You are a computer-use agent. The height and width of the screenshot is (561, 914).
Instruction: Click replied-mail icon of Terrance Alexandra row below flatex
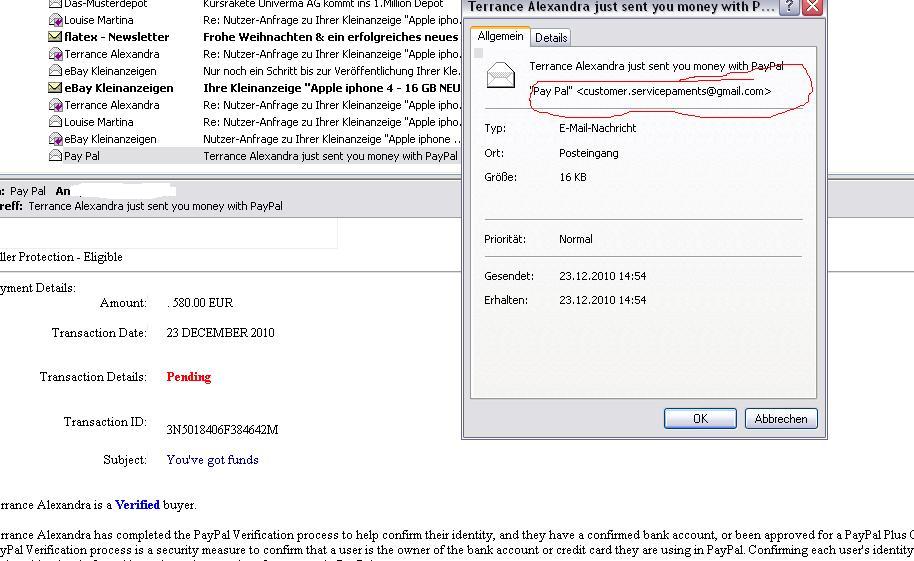point(55,54)
